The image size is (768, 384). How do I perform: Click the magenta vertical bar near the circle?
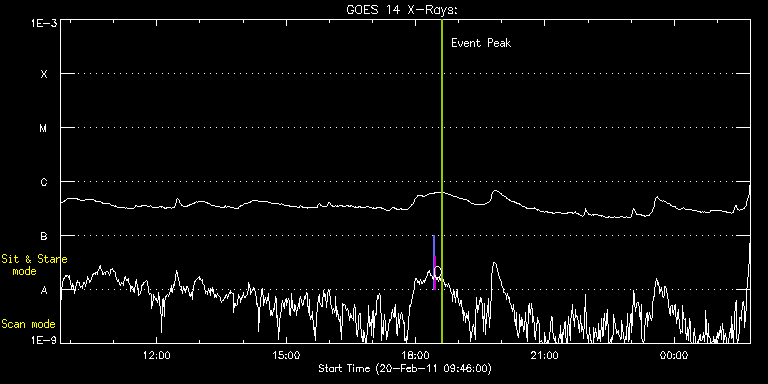(434, 273)
